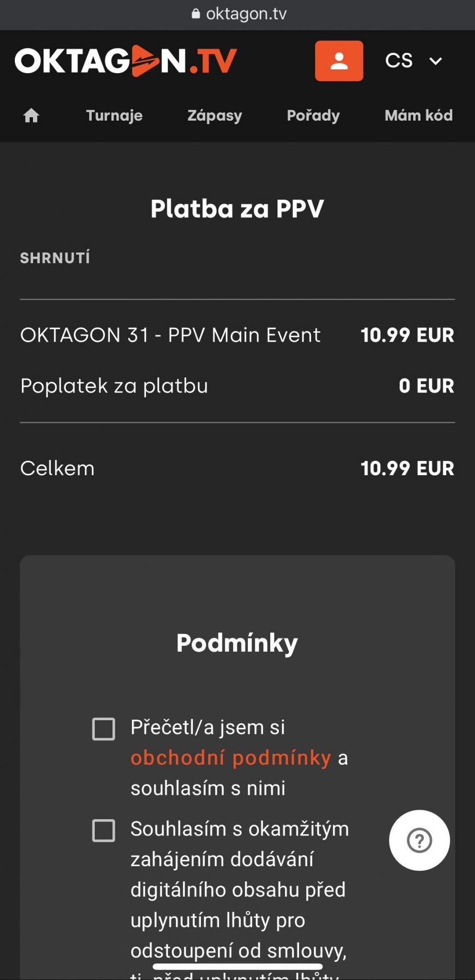This screenshot has width=475, height=980.
Task: Tap the OKTAGON 31 - PPV Main Event row
Action: point(237,335)
